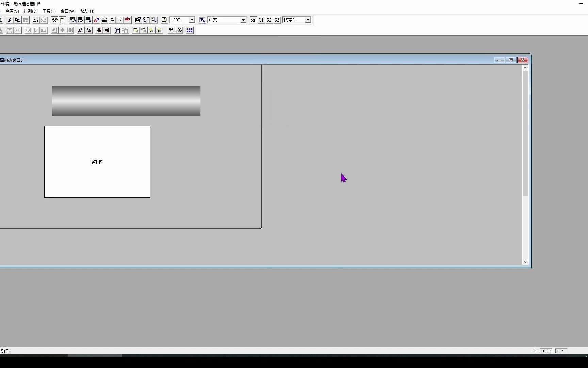
Task: Click the rotate right 90 degrees icon
Action: (88, 30)
